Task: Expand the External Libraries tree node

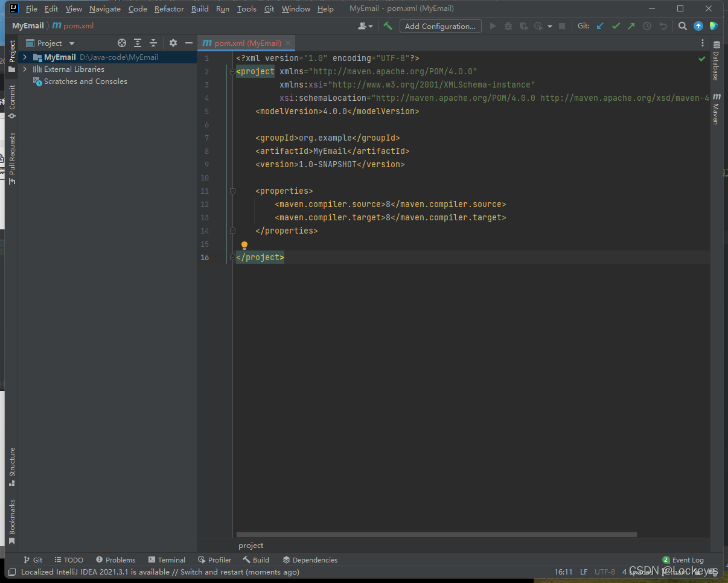Action: (25, 69)
